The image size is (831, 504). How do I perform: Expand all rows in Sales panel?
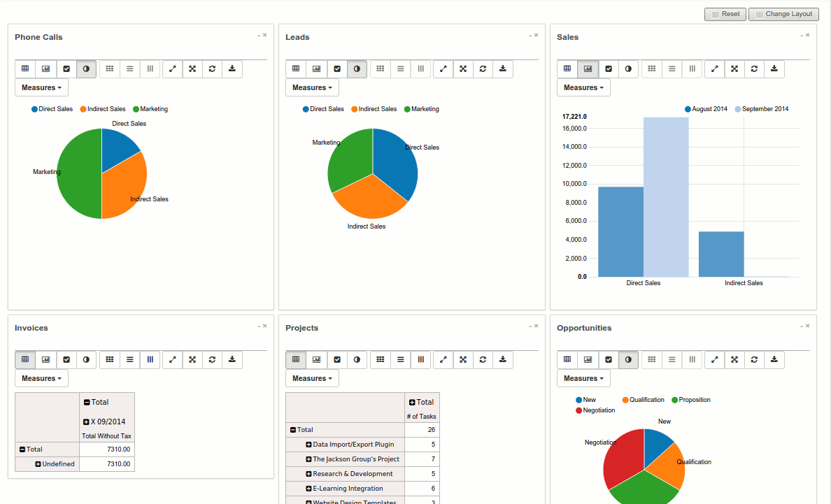click(734, 69)
